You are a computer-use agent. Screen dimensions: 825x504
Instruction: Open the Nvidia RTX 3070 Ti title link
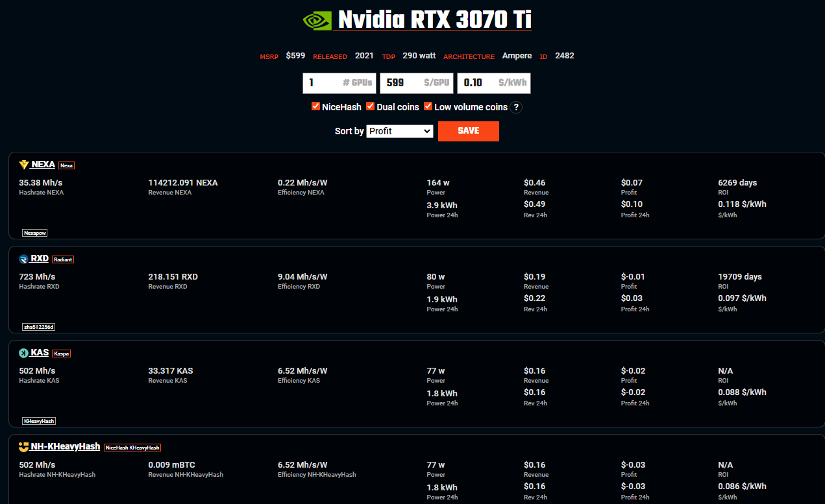point(434,20)
